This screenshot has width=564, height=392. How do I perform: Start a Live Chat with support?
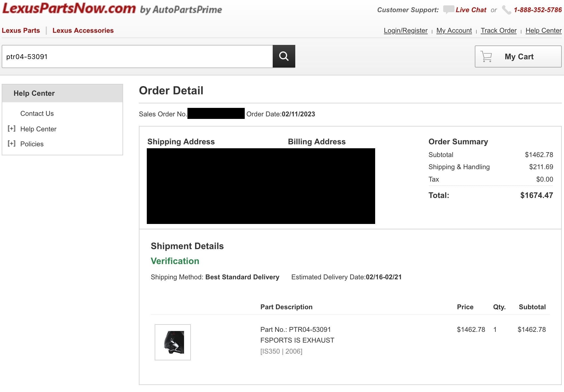[471, 10]
